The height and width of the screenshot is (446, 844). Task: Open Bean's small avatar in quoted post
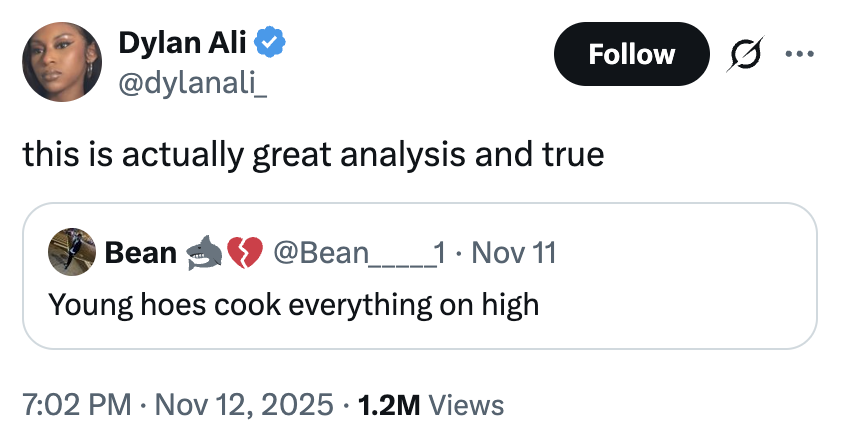(72, 252)
